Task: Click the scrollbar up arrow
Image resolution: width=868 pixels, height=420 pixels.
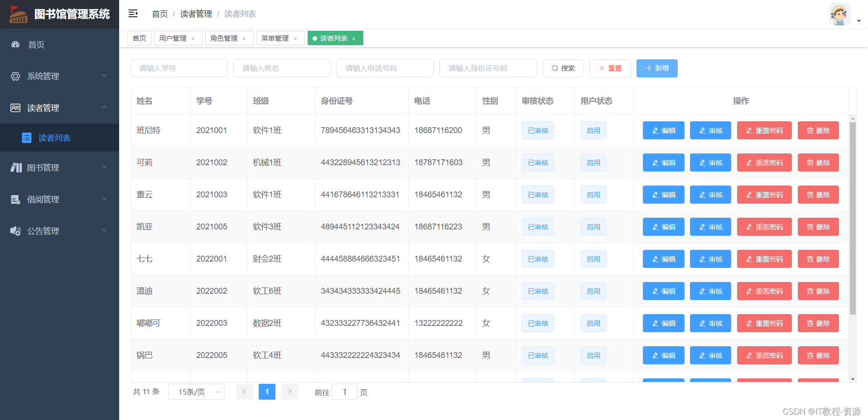Action: (x=853, y=119)
